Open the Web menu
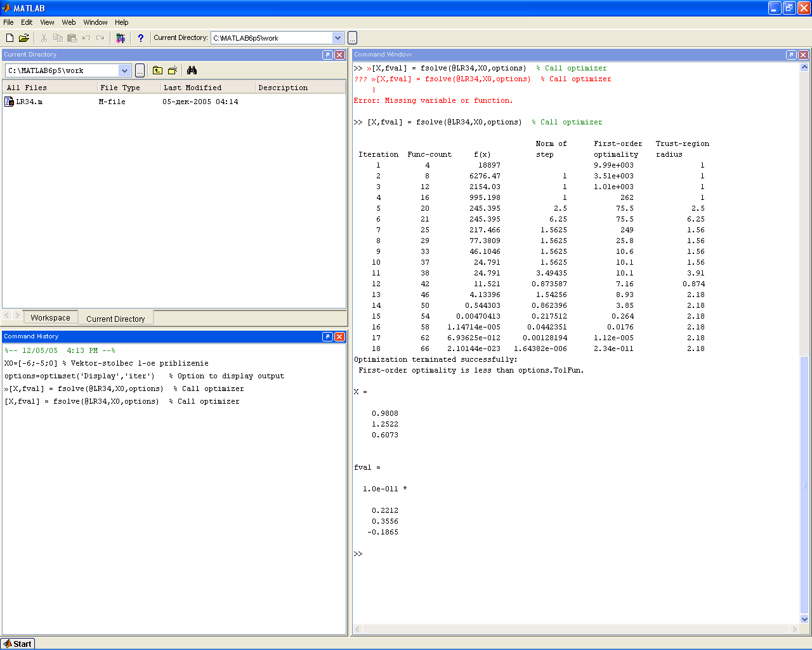This screenshot has height=650, width=812. (x=69, y=22)
